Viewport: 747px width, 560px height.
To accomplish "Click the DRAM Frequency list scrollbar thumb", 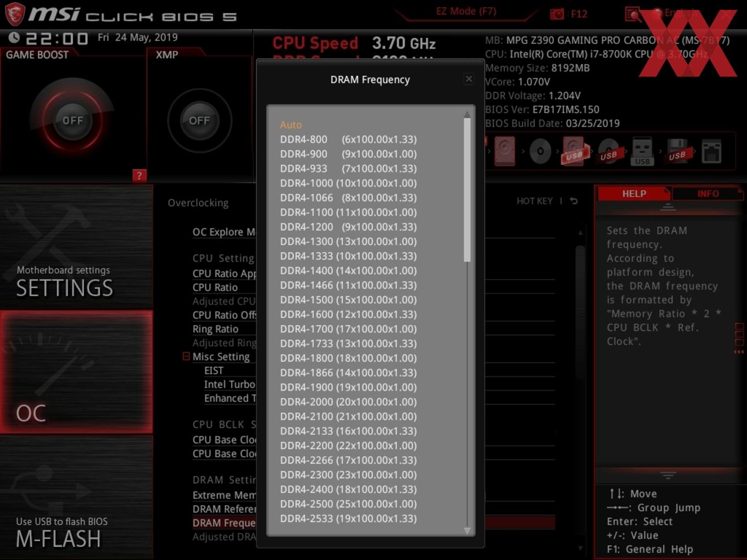I will 467,190.
